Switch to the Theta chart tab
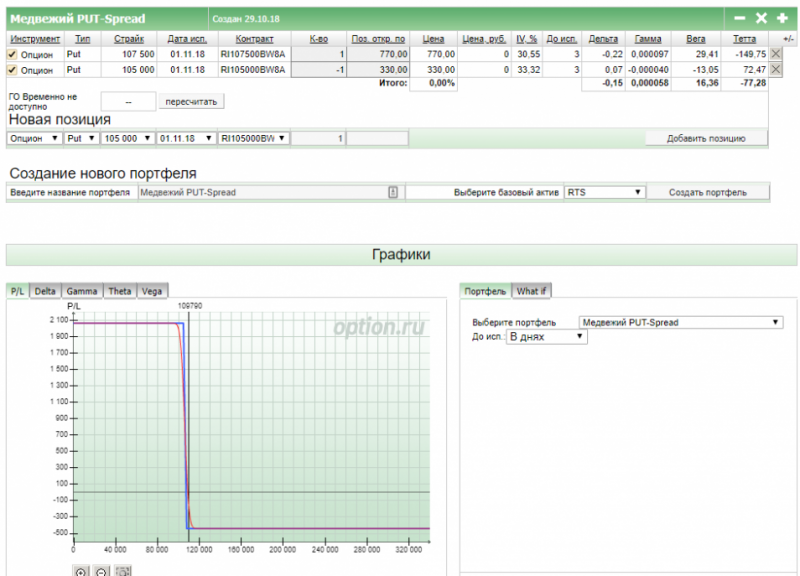The height and width of the screenshot is (576, 800). tap(120, 291)
